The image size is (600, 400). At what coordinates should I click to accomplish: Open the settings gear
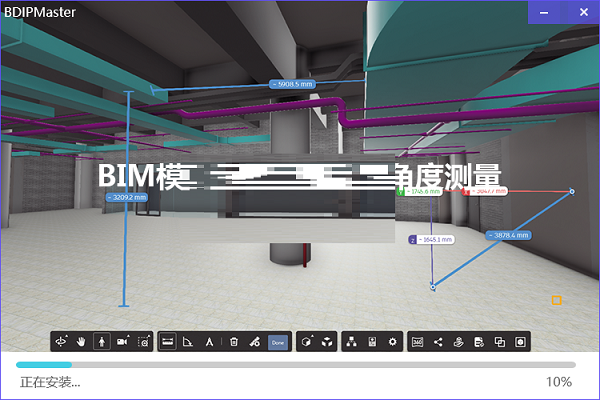click(392, 342)
